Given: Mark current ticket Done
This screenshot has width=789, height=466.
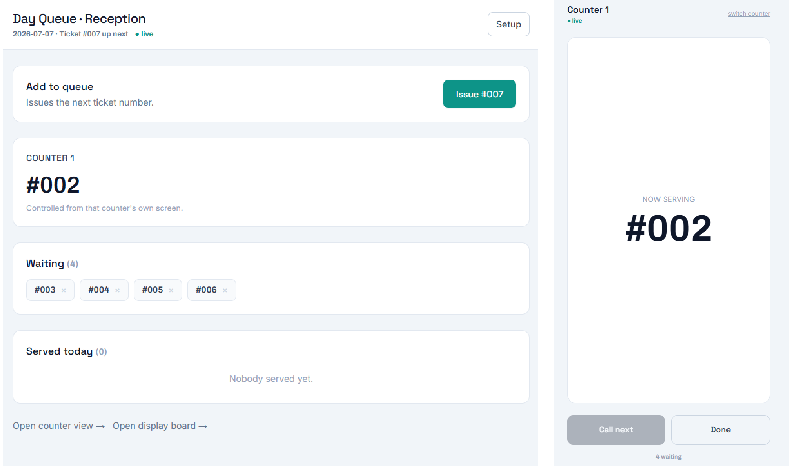Looking at the screenshot, I should [x=721, y=430].
